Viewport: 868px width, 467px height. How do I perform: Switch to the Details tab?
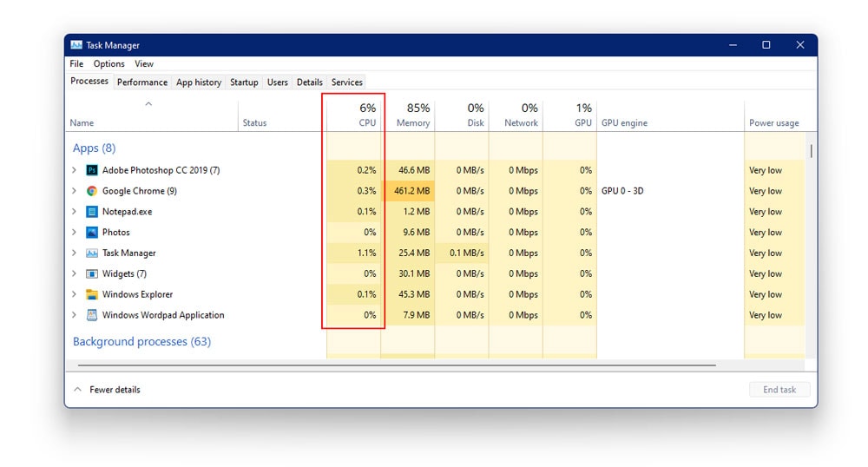click(310, 82)
